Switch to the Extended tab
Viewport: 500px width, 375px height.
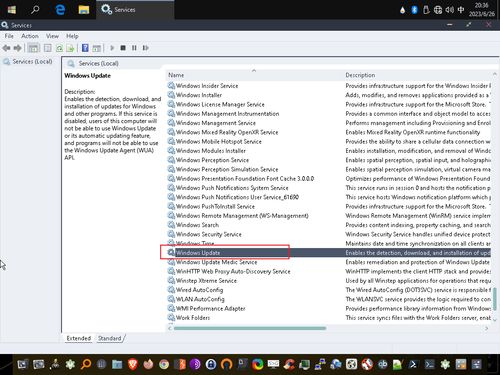point(79,338)
